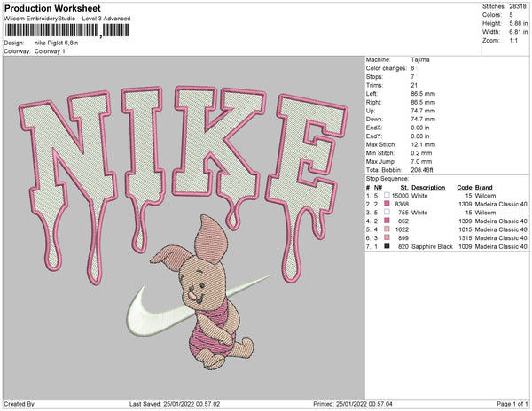Pick the light pink swatch beside 1622
Image resolution: width=532 pixels, height=411 pixels.
387,229
